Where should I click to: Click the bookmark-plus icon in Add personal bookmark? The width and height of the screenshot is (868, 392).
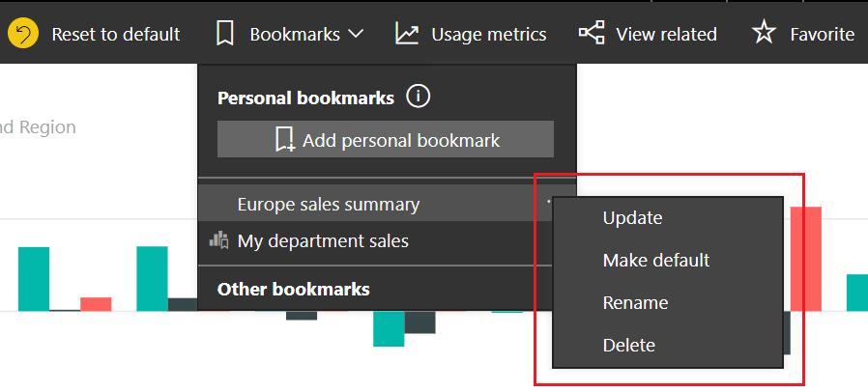click(x=285, y=140)
